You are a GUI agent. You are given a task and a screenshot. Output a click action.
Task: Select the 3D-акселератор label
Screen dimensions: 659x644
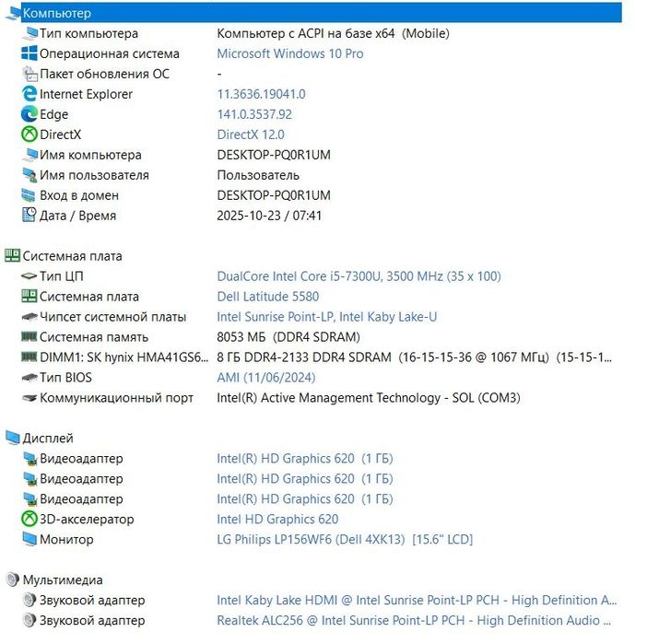87,519
